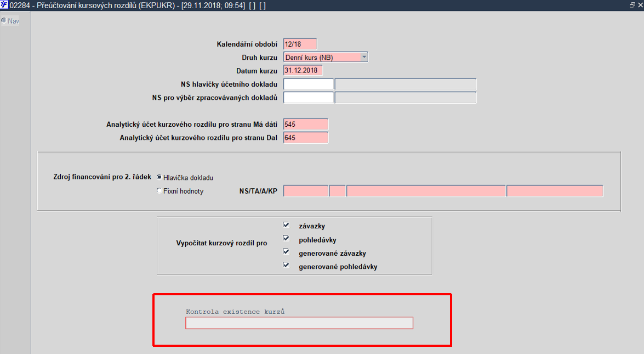Click the first NS/TA/A/KP field

click(x=306, y=191)
